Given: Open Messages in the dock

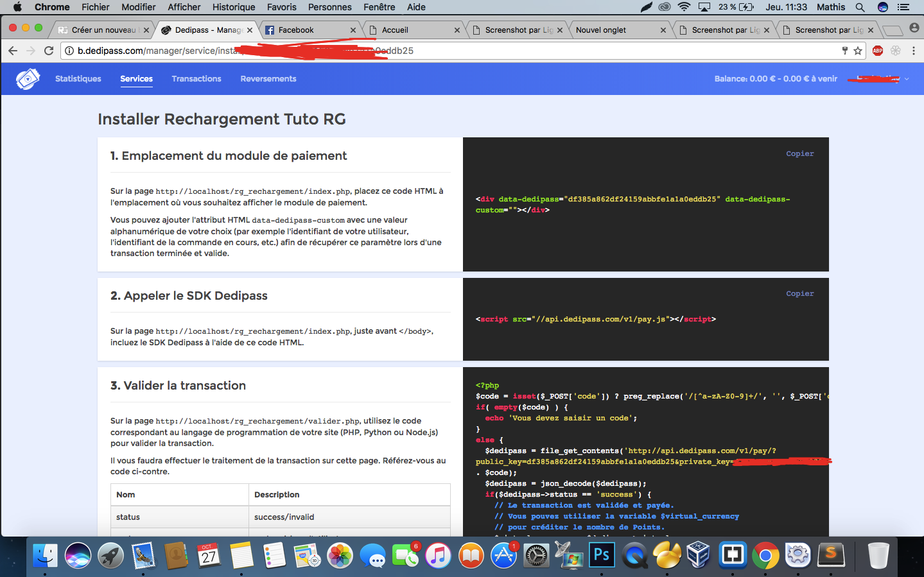Looking at the screenshot, I should click(372, 555).
